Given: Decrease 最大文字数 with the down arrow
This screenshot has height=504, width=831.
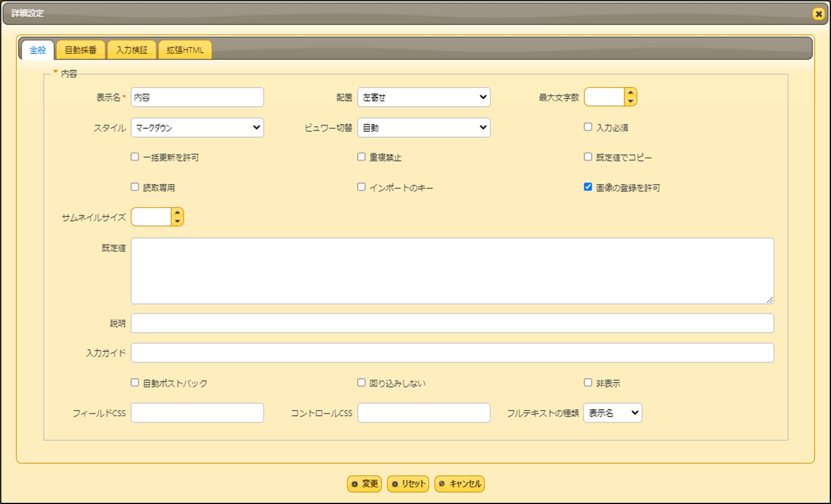Looking at the screenshot, I should pos(630,102).
